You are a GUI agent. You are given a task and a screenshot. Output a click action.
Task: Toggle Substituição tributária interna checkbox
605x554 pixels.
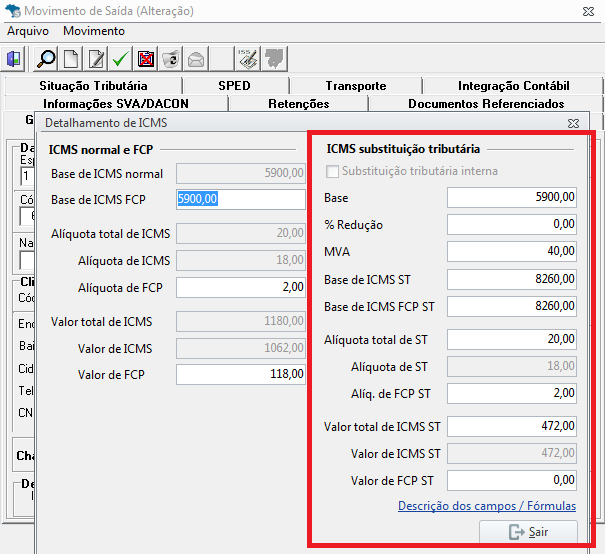[x=332, y=171]
